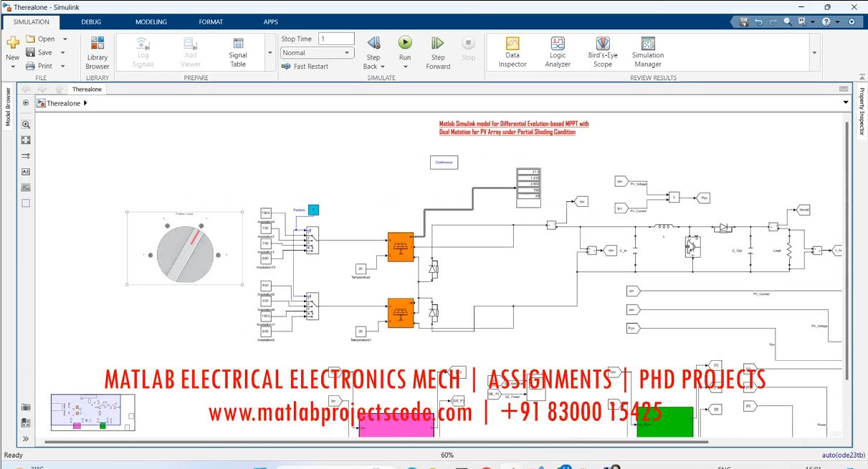Open the Signal Table

coord(238,53)
